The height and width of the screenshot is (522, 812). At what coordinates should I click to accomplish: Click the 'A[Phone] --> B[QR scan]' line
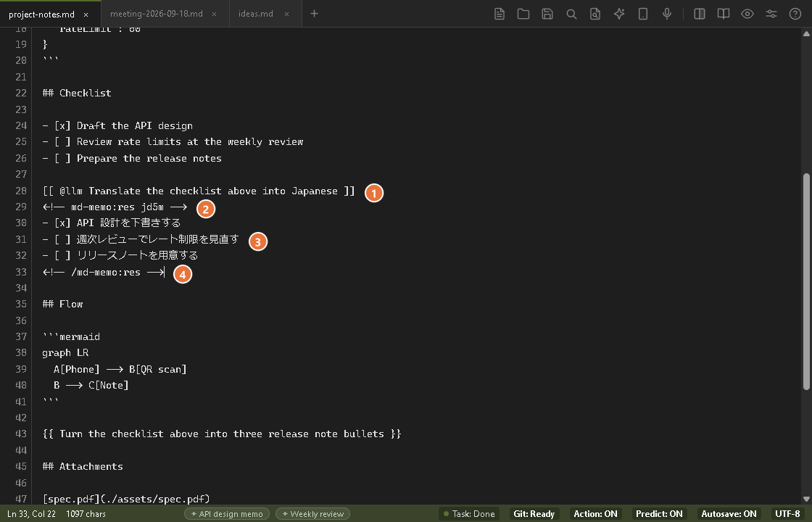click(x=120, y=369)
